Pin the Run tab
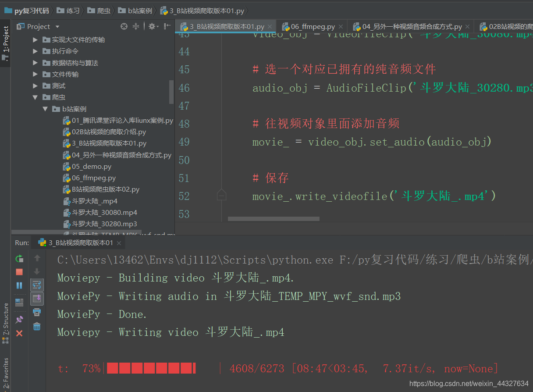The width and height of the screenshot is (533, 392). pos(19,320)
